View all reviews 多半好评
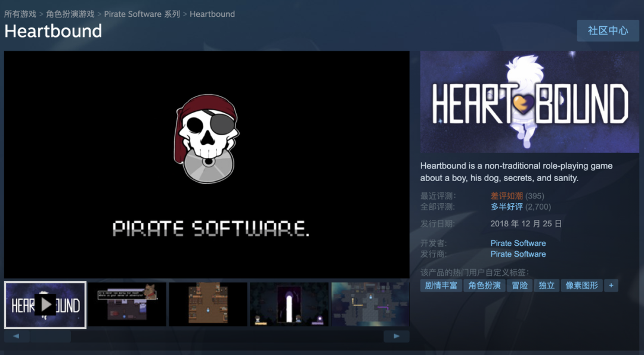This screenshot has width=644, height=355. pos(507,207)
